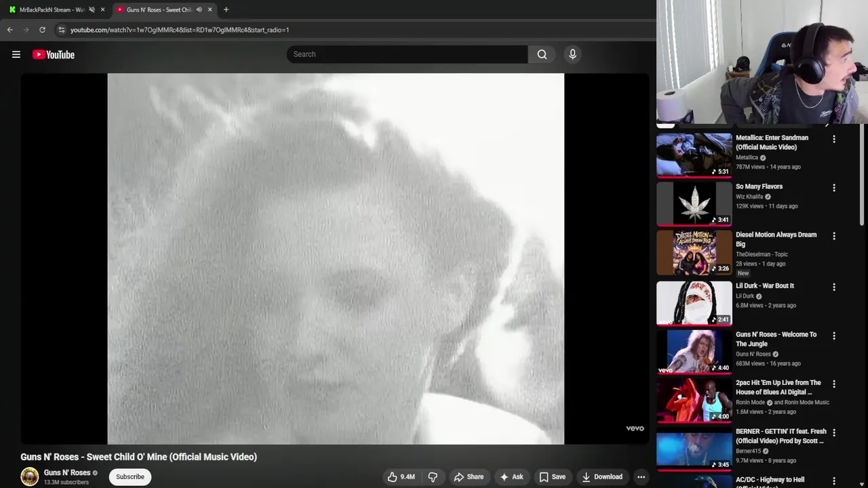Image resolution: width=868 pixels, height=488 pixels.
Task: Open Guns N' Roses channel name link
Action: [x=67, y=472]
